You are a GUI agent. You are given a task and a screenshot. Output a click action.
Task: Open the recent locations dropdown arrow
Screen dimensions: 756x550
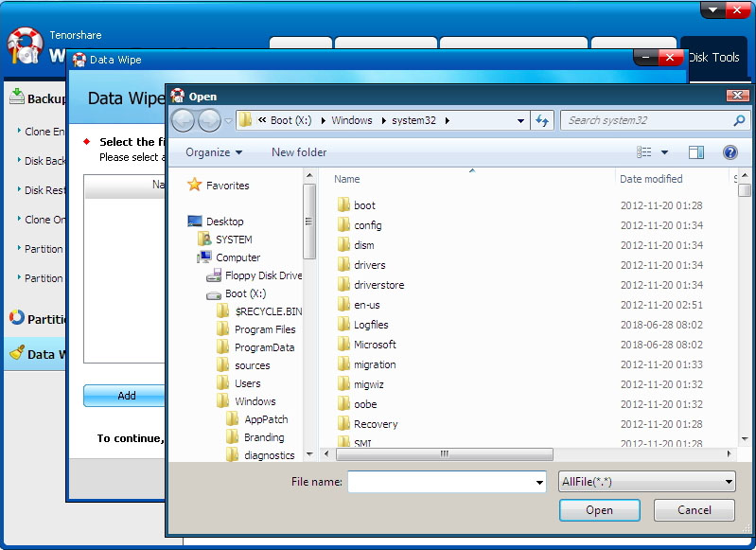pyautogui.click(x=228, y=121)
